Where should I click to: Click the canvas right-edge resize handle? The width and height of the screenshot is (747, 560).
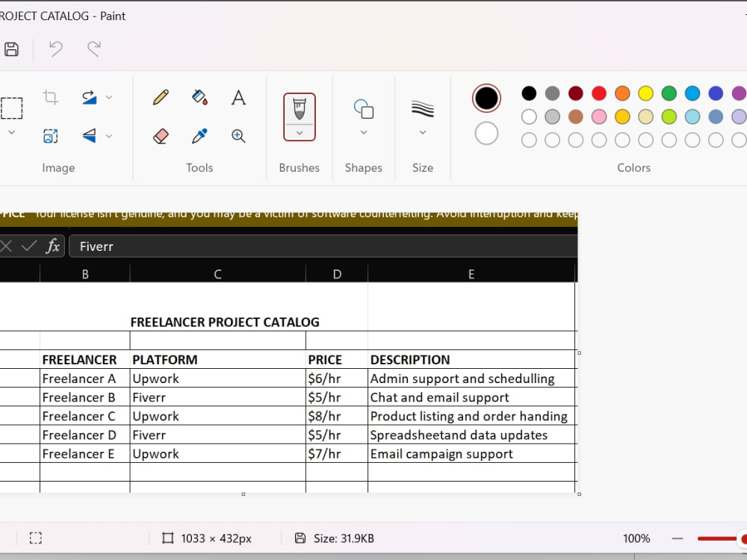[x=580, y=353]
